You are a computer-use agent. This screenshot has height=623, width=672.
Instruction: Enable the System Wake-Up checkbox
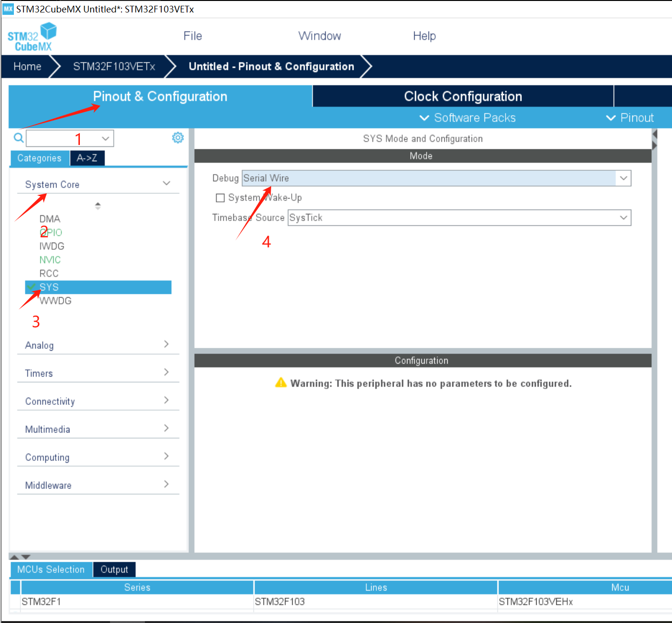(x=220, y=198)
